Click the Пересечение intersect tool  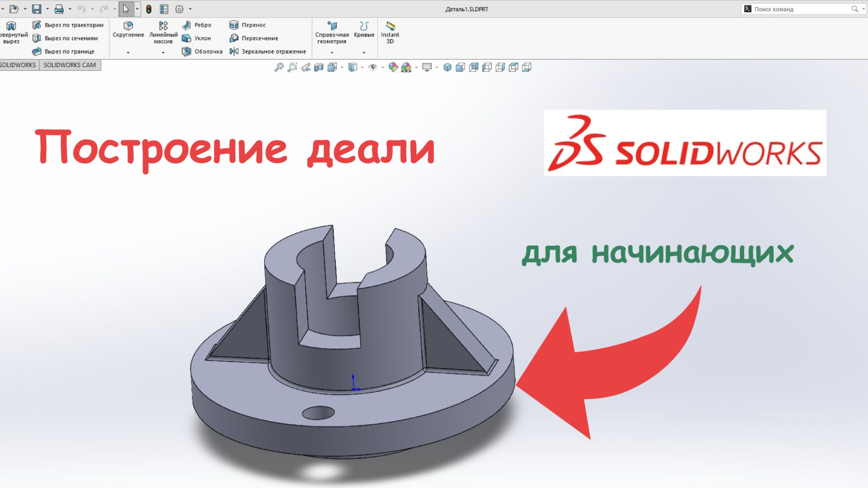tap(254, 38)
